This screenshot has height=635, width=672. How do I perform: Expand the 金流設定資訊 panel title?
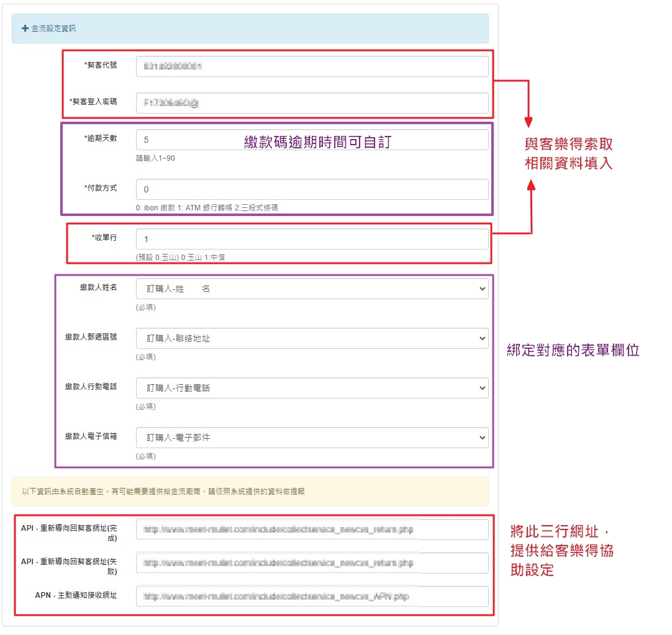53,29
